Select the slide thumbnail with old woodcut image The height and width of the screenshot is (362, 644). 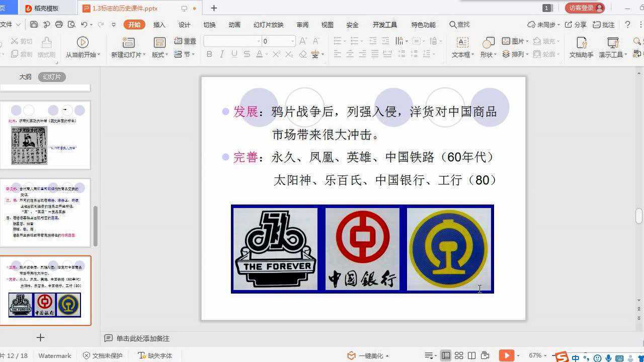pos(45,135)
